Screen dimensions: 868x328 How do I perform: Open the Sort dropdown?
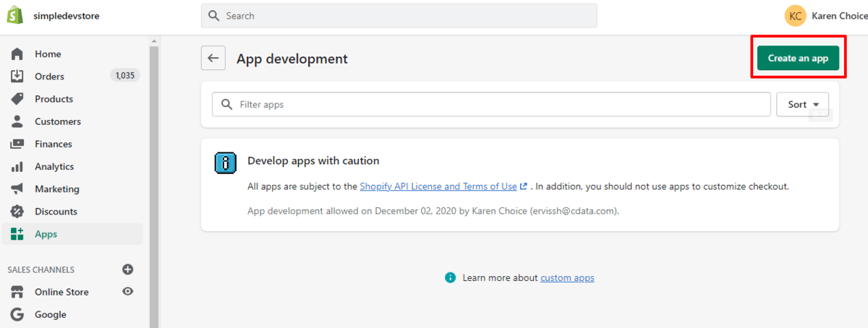click(x=802, y=105)
